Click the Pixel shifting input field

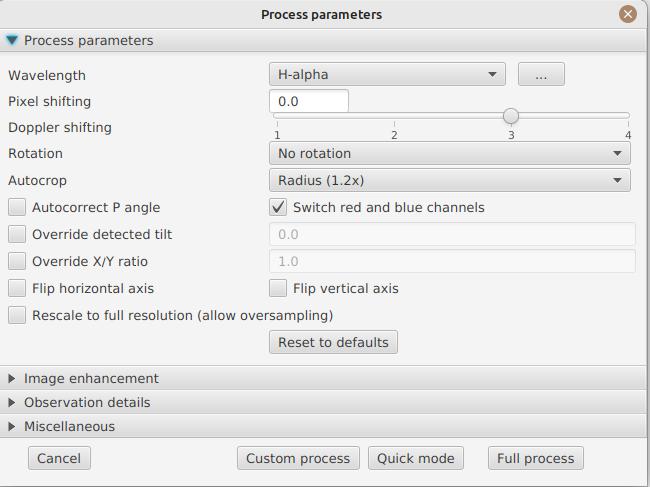[308, 101]
